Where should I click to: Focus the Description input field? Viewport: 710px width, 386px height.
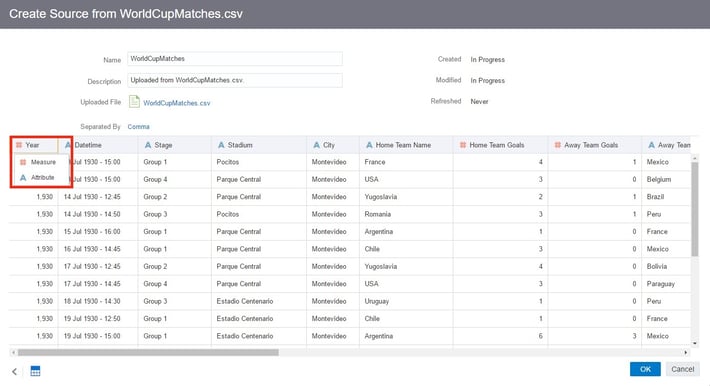tap(235, 80)
